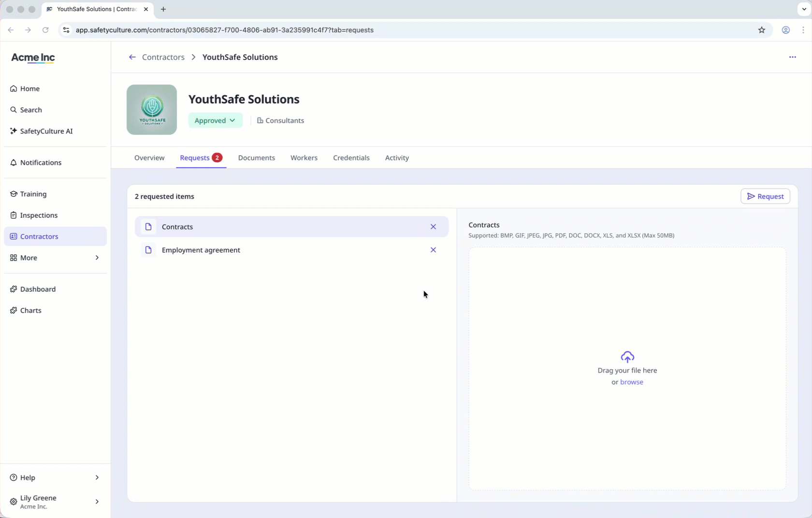Viewport: 812px width, 518px height.
Task: Switch to the Overview tab
Action: pos(149,158)
